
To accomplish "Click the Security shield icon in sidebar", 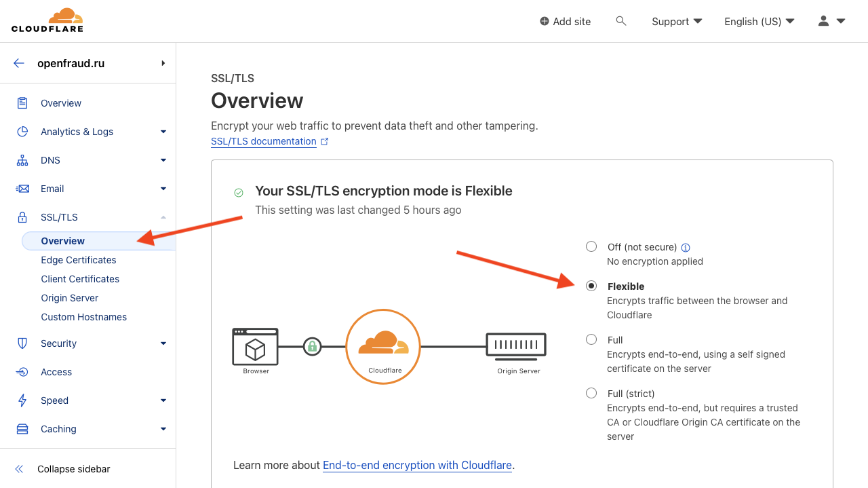I will (22, 343).
